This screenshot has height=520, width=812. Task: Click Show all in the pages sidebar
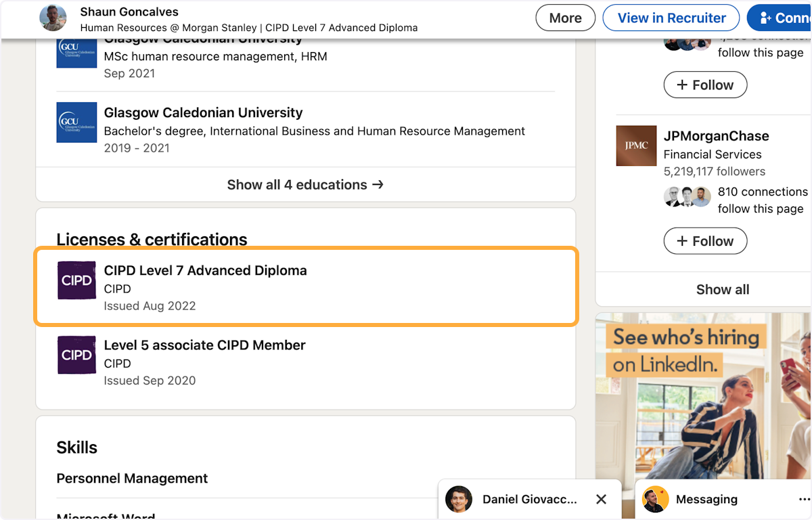tap(723, 290)
